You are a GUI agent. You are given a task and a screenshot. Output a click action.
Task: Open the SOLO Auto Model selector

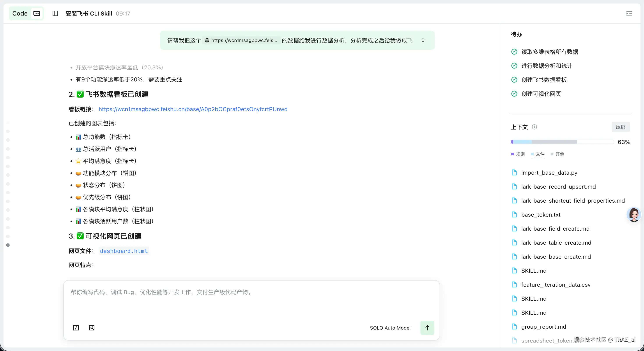tap(390, 328)
